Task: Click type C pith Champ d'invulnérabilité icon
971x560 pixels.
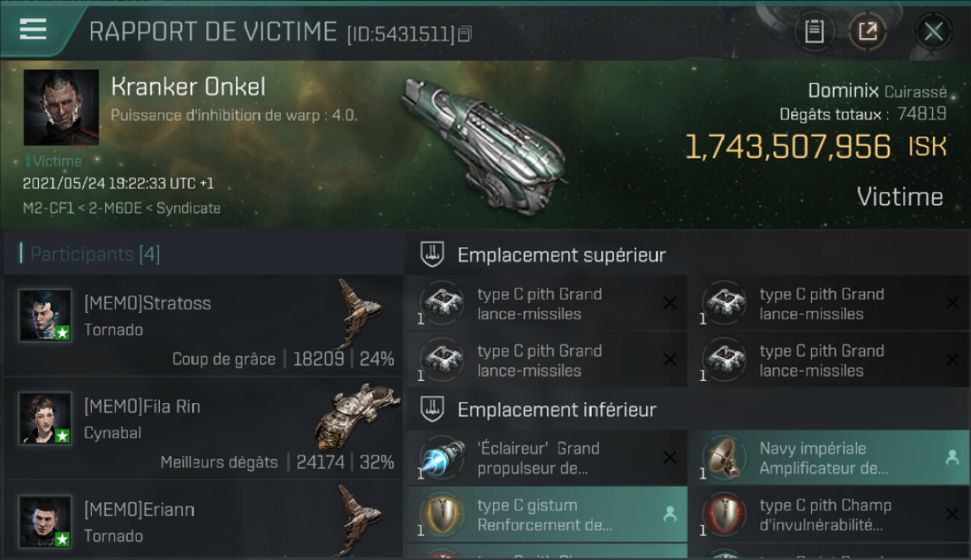Action: pos(721,514)
